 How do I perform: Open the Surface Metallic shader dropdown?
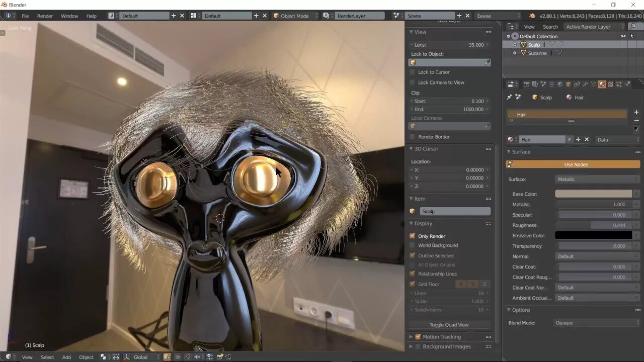pyautogui.click(x=597, y=179)
